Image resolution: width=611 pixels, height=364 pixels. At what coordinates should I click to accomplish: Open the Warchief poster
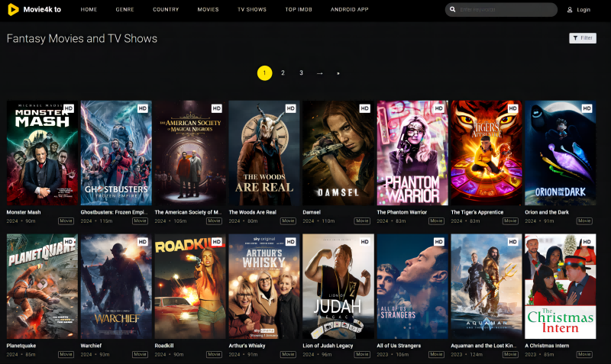(x=116, y=286)
